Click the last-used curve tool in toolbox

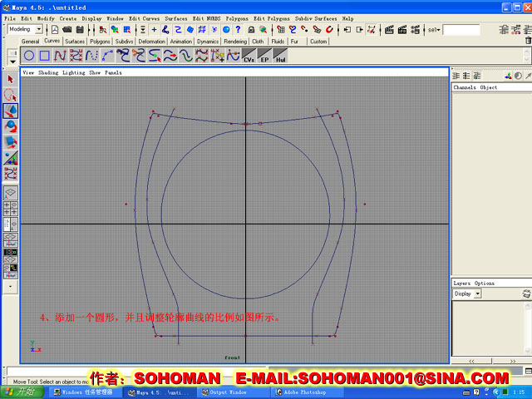(x=10, y=174)
